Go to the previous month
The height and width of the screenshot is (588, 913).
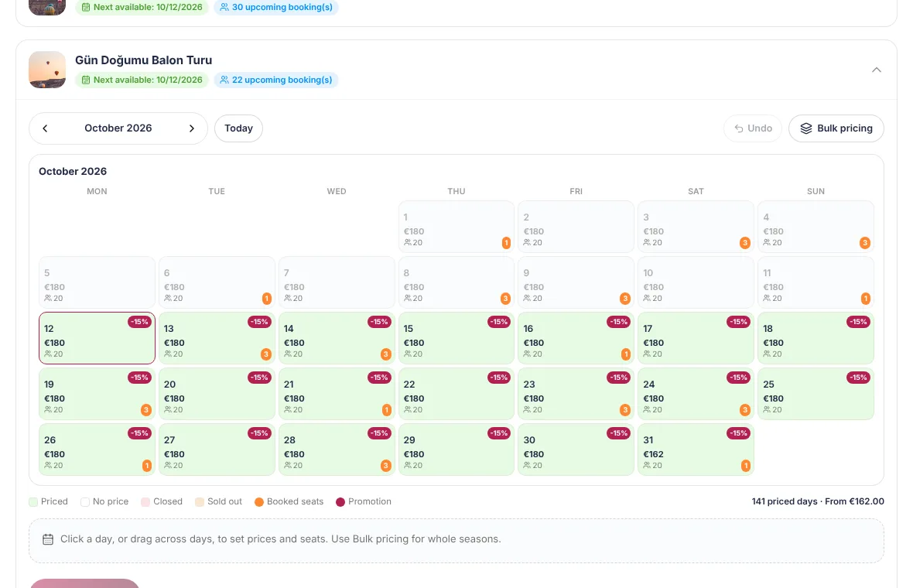pos(45,128)
